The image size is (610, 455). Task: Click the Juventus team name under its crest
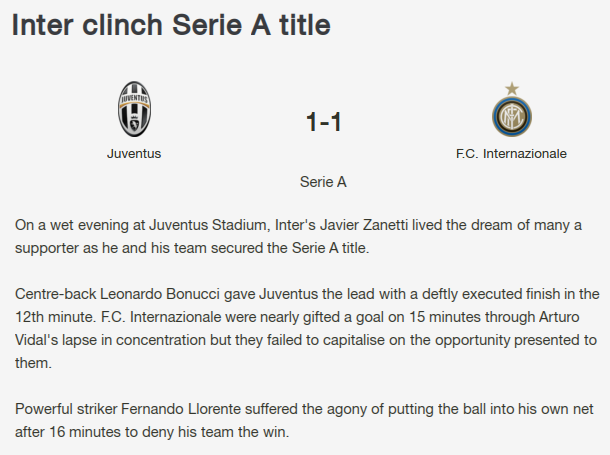[134, 154]
